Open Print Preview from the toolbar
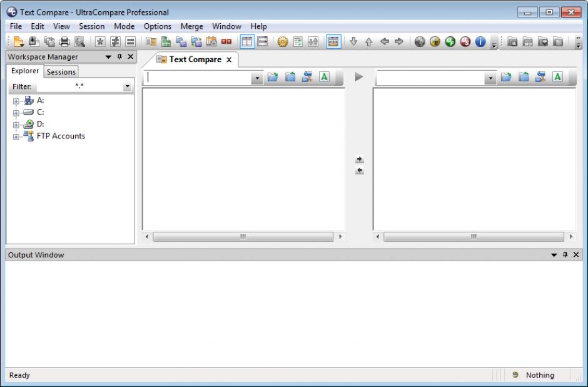The image size is (588, 387). [x=79, y=42]
